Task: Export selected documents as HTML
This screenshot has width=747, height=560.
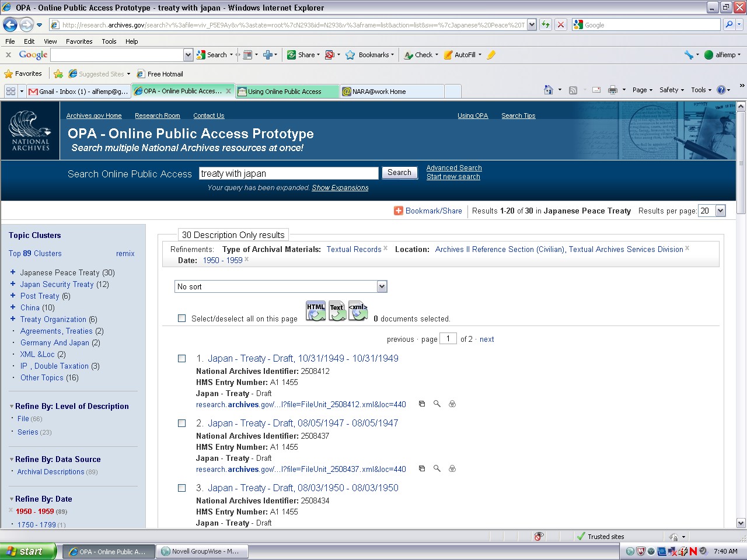Action: click(x=316, y=311)
